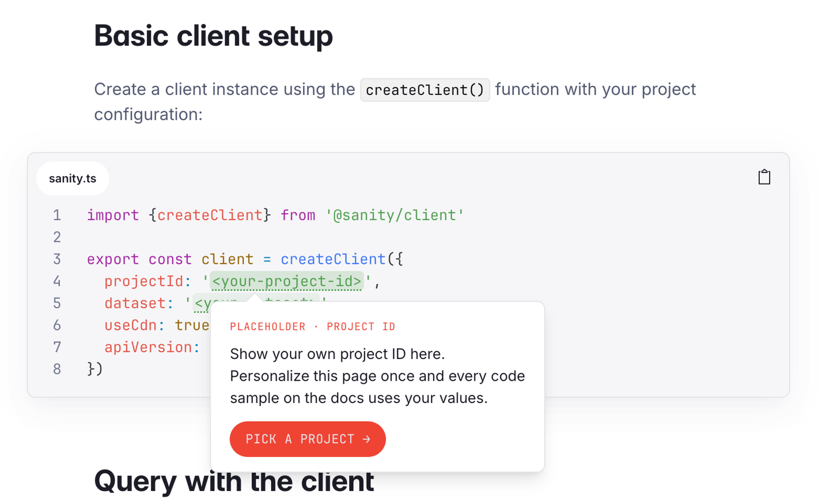The width and height of the screenshot is (823, 504).
Task: Click the "useCdn:" property in line 6
Action: pos(135,325)
